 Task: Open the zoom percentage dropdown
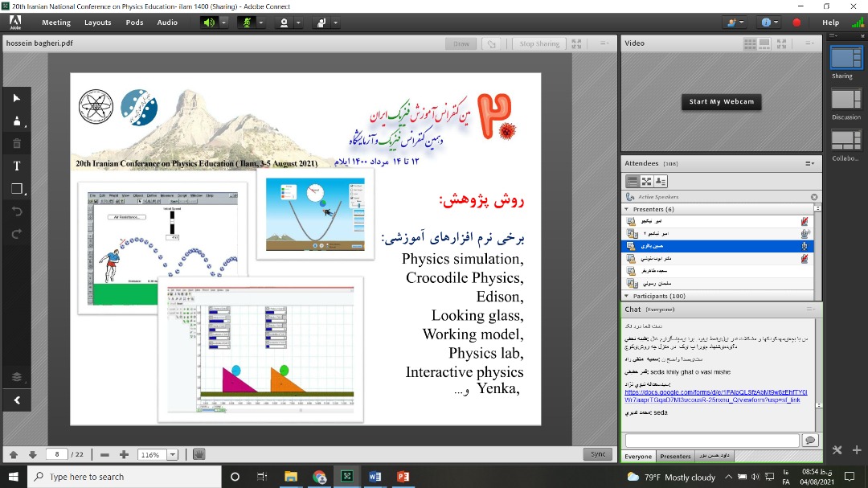click(x=172, y=455)
